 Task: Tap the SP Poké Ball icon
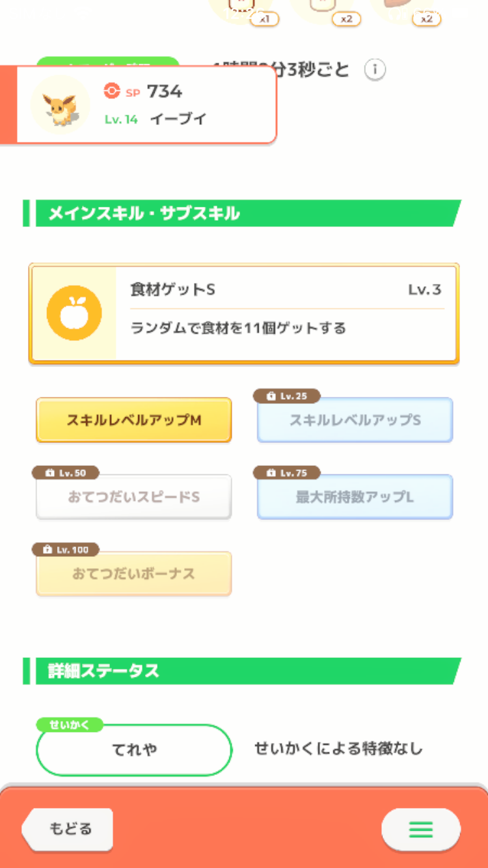pos(112,92)
